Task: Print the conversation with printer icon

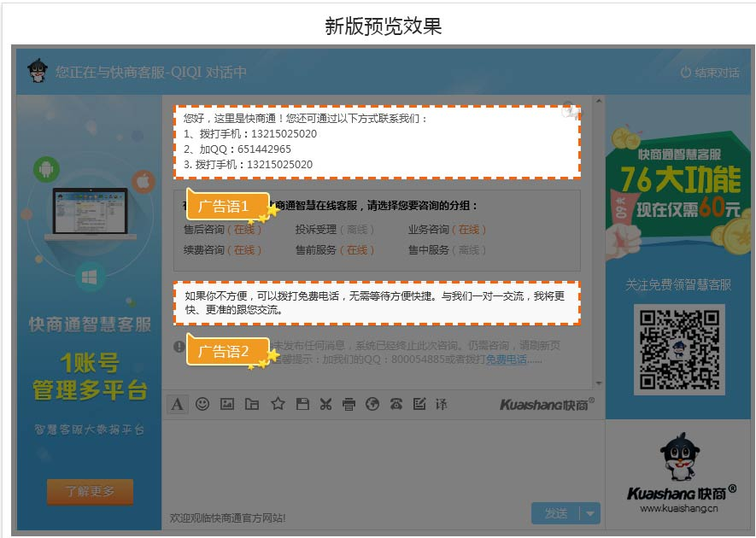Action: pyautogui.click(x=349, y=405)
